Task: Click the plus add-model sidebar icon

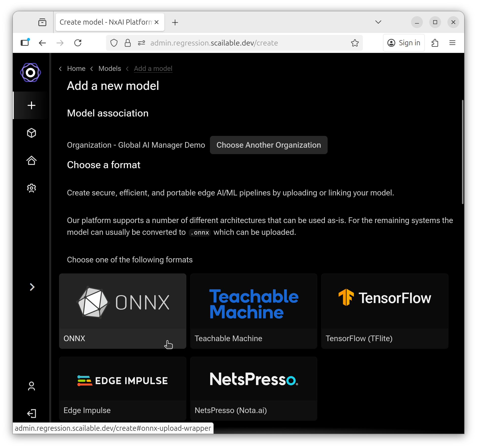Action: coord(32,105)
